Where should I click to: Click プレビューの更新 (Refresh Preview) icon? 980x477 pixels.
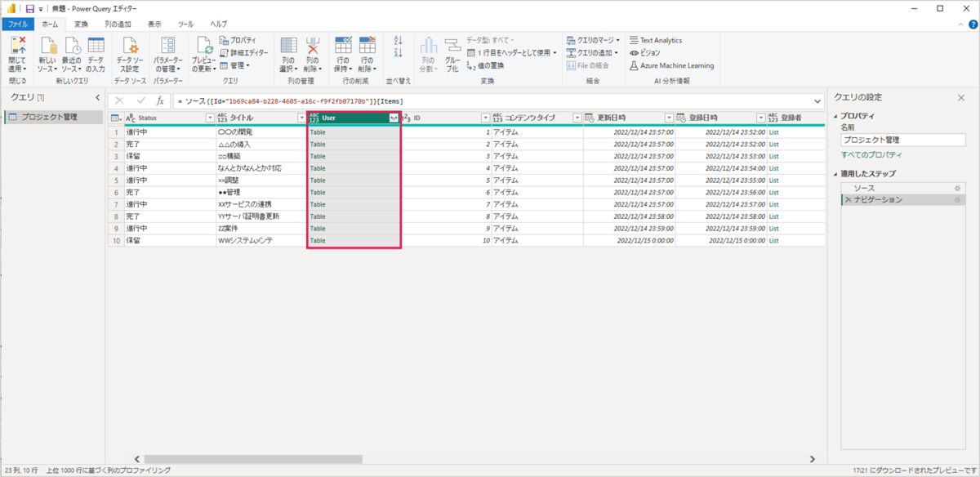click(204, 45)
